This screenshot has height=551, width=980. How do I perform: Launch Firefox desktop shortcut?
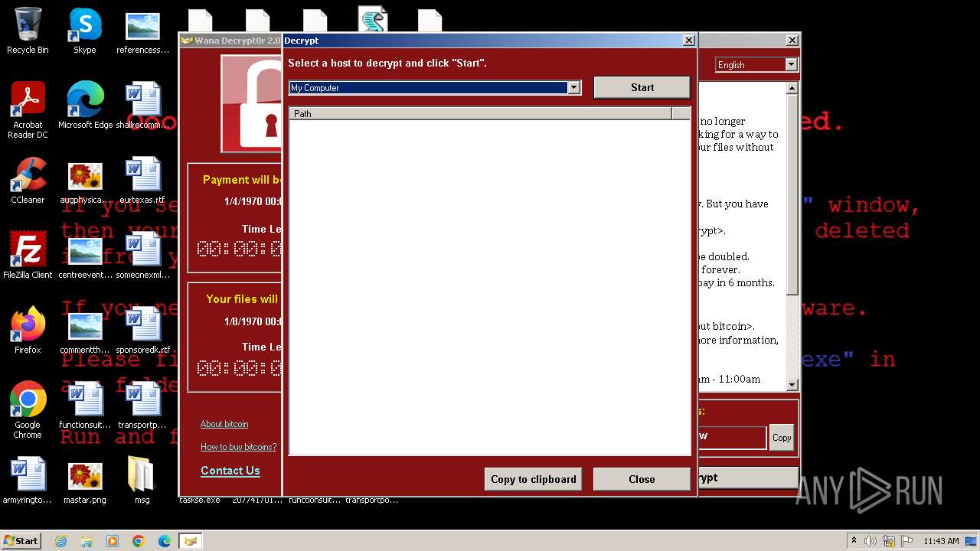coord(28,330)
